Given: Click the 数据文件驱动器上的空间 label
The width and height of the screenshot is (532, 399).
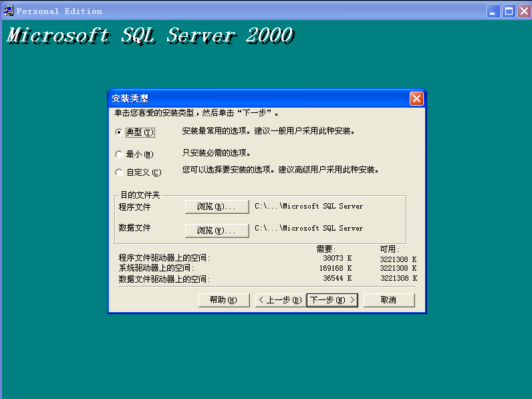Looking at the screenshot, I should [x=164, y=279].
